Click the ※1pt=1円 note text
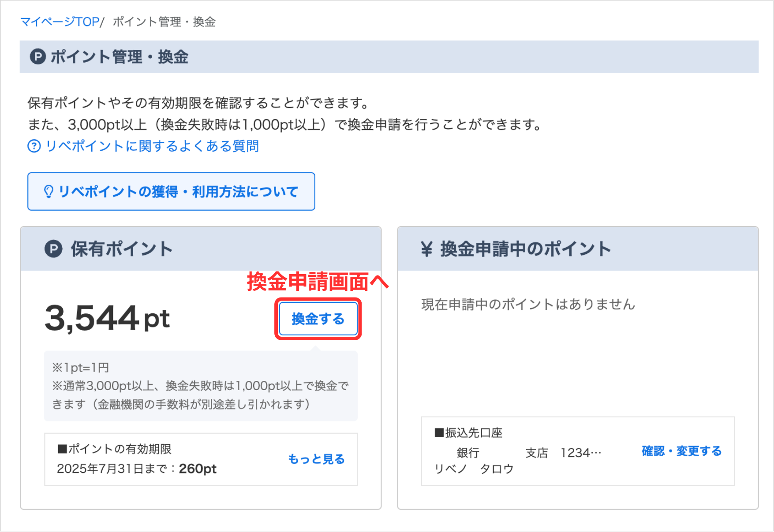This screenshot has width=774, height=532. click(81, 367)
